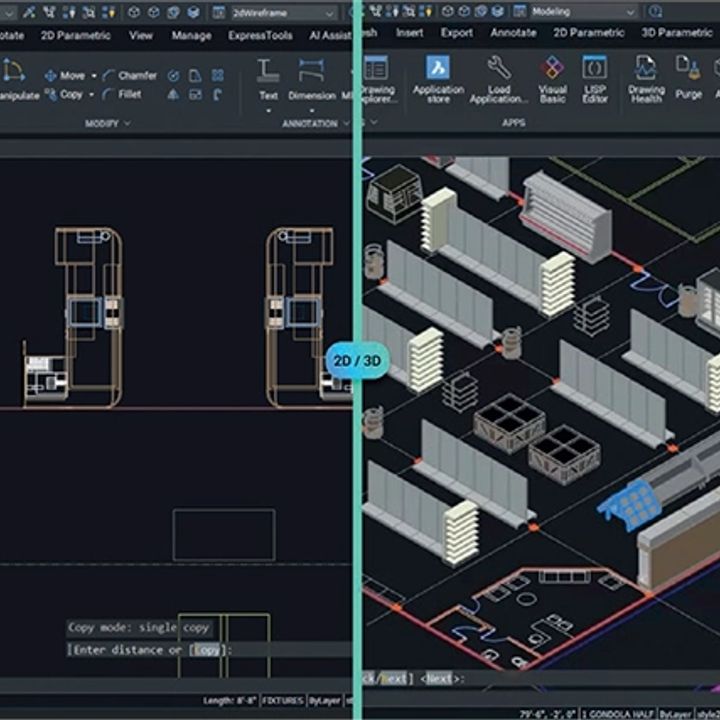Select the Fillet tool
The width and height of the screenshot is (720, 720).
point(122,95)
